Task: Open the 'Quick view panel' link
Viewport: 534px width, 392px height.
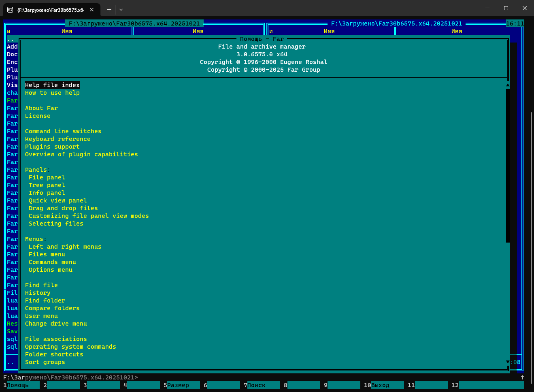Action: point(58,200)
